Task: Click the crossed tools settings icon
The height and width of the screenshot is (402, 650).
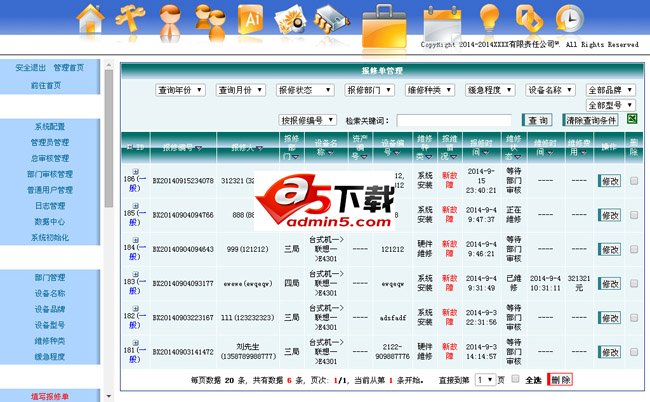Action: pos(130,19)
